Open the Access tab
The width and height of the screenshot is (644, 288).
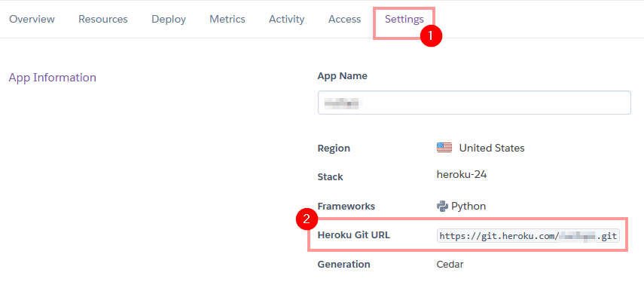[x=344, y=20]
